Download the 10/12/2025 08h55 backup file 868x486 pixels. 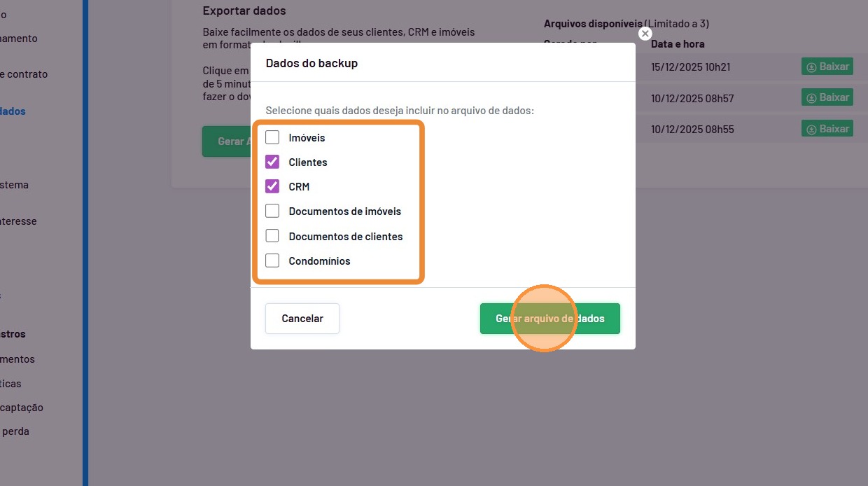[827, 129]
